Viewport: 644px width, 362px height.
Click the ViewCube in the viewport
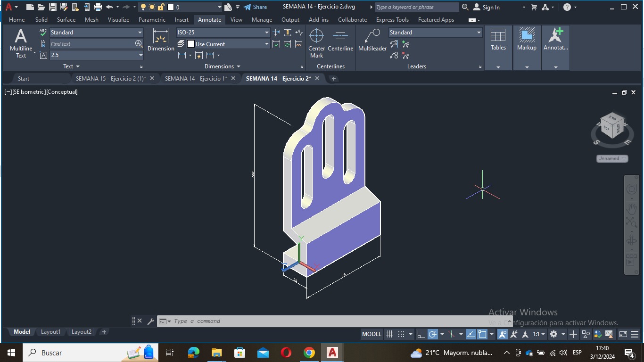(x=612, y=126)
